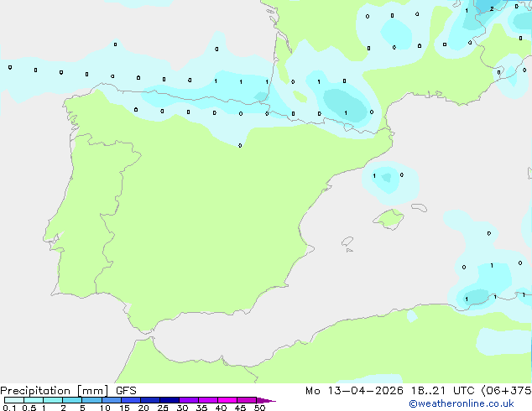The image size is (532, 411).
Task: Click the '25' legend scale label
Action: [x=163, y=408]
